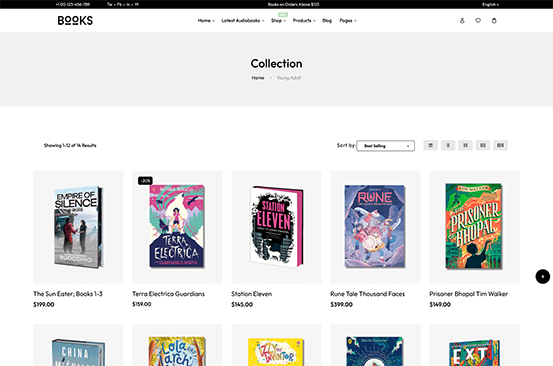Viewport: 553px width, 366px height.
Task: Click the China Miéville book cover
Action: [78, 352]
